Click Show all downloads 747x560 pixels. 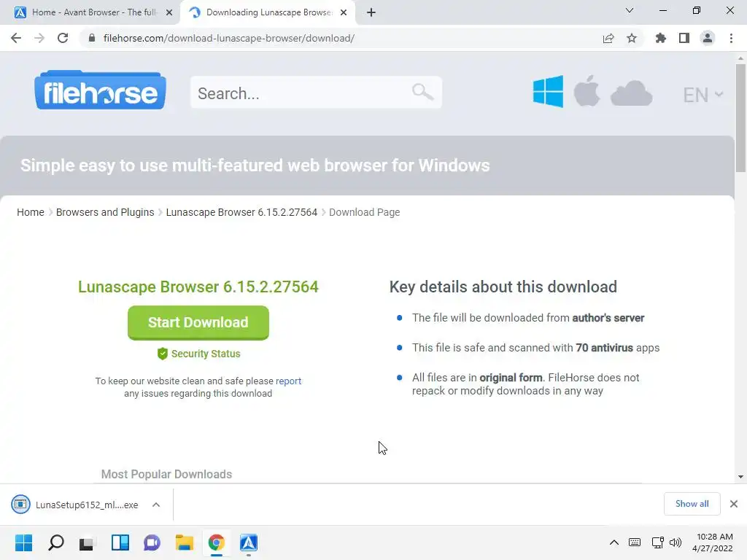coord(692,504)
